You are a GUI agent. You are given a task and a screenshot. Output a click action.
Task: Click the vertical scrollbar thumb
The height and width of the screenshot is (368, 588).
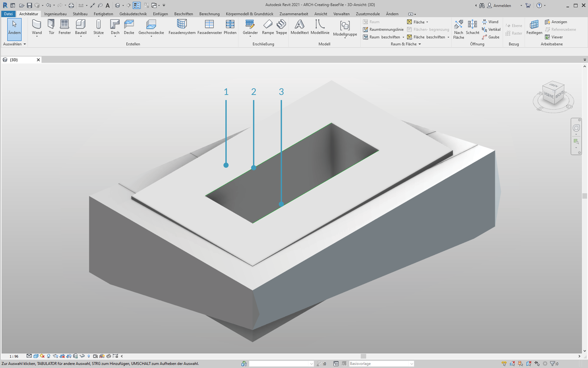pos(585,196)
